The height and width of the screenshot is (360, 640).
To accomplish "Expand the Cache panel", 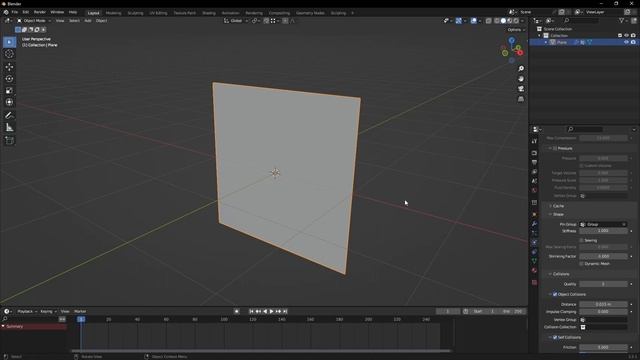I will [558, 206].
